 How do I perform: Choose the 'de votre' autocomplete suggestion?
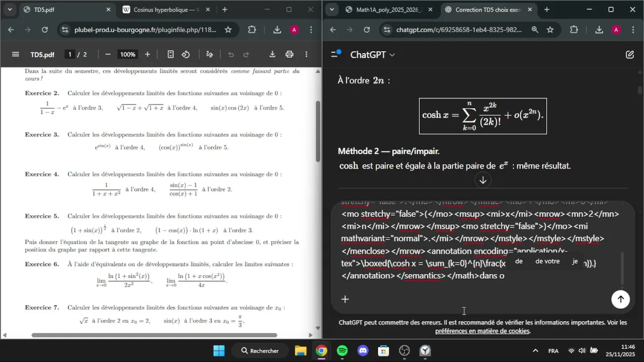[547, 261]
